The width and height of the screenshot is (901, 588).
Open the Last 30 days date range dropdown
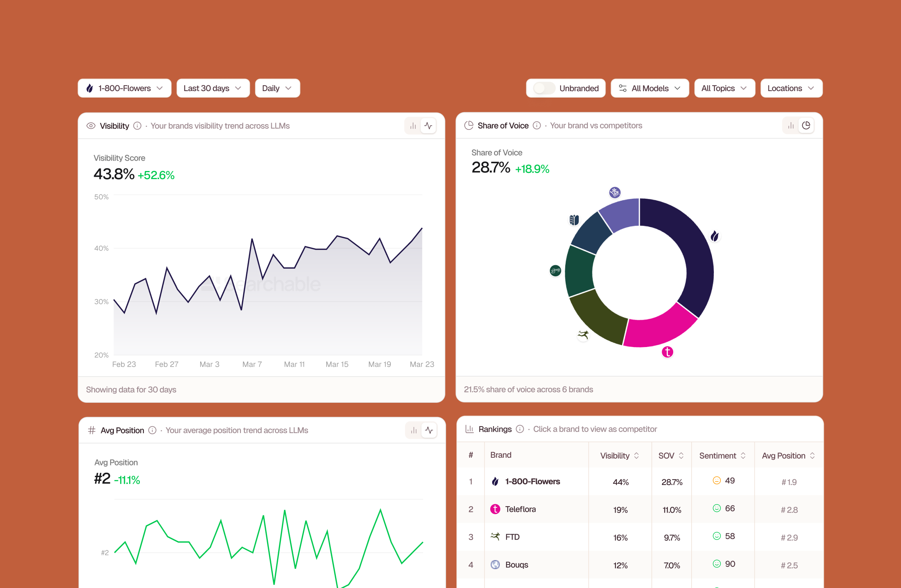point(213,88)
